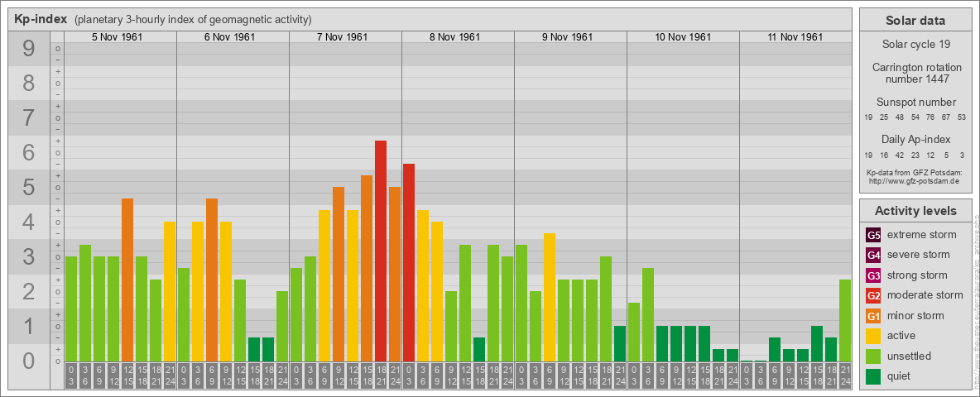Click the yellow bar on 9 Nov (6-9h)
Viewport: 980px width, 397px height.
pyautogui.click(x=550, y=297)
